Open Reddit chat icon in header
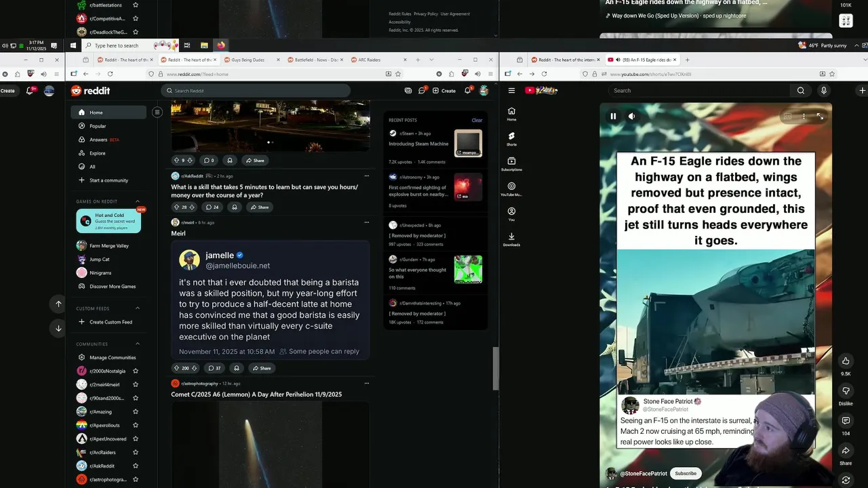This screenshot has width=868, height=488. pos(421,90)
